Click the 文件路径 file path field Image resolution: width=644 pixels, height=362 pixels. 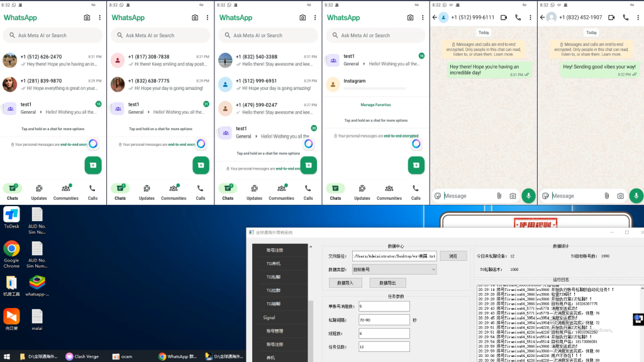point(394,256)
